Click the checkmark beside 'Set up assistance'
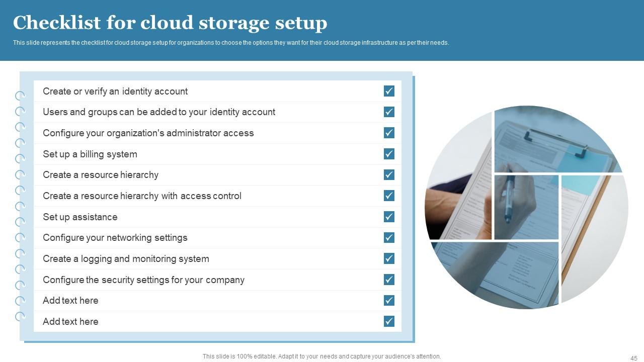The width and height of the screenshot is (644, 362). pos(389,217)
